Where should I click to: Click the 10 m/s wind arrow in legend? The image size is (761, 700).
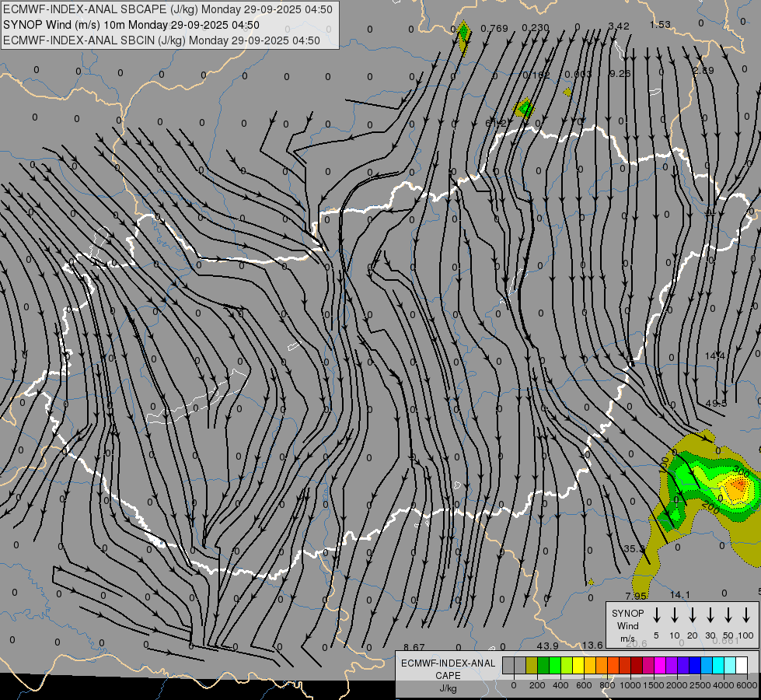(674, 614)
